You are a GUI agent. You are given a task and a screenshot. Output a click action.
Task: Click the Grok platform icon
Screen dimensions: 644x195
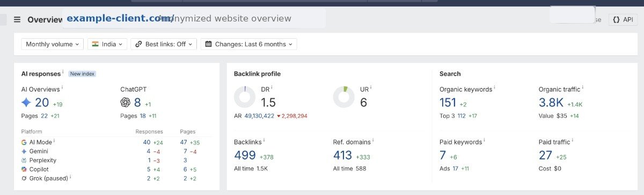24,178
